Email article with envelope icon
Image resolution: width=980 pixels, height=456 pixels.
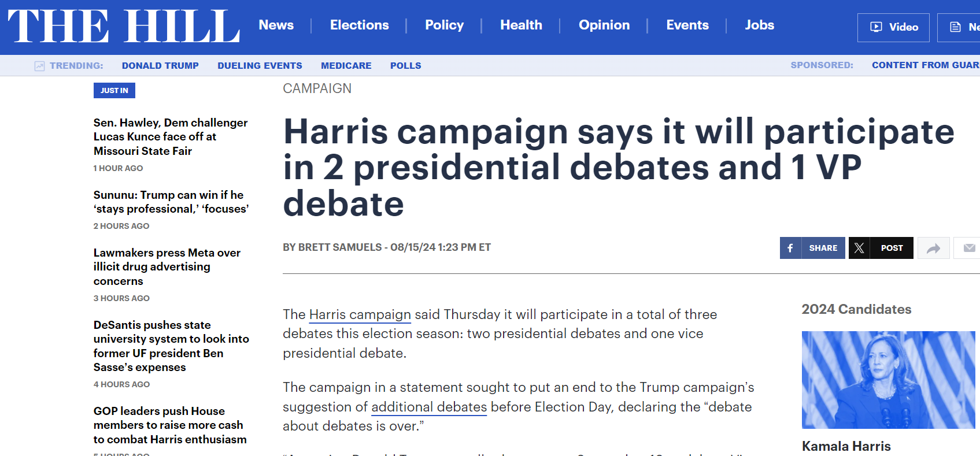click(969, 248)
